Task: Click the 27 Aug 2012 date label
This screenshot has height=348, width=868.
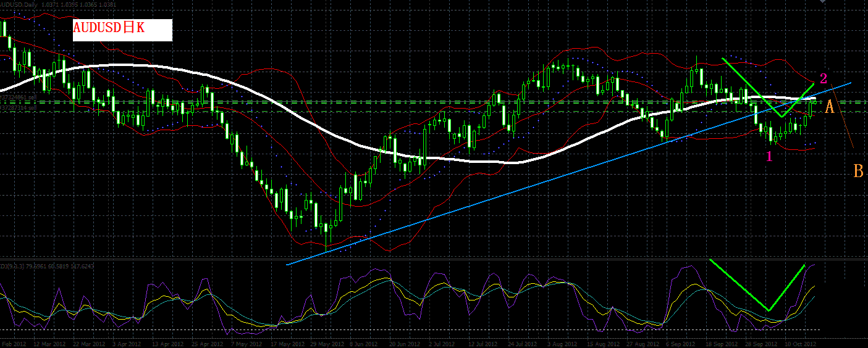Action: point(643,344)
